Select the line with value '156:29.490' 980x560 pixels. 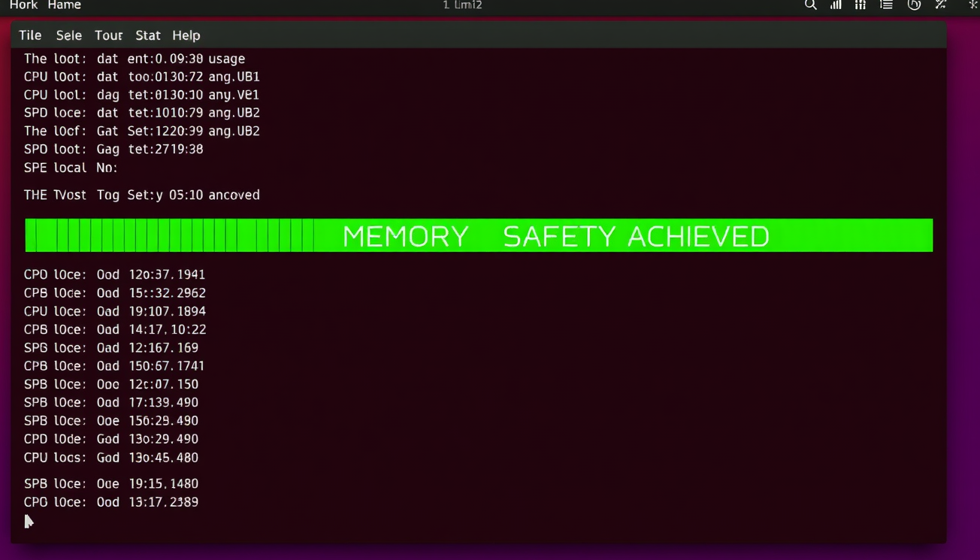pyautogui.click(x=111, y=420)
